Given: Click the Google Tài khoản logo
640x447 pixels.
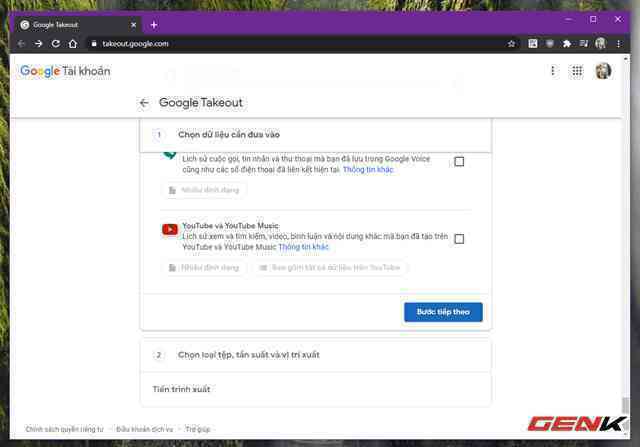Looking at the screenshot, I should (65, 71).
